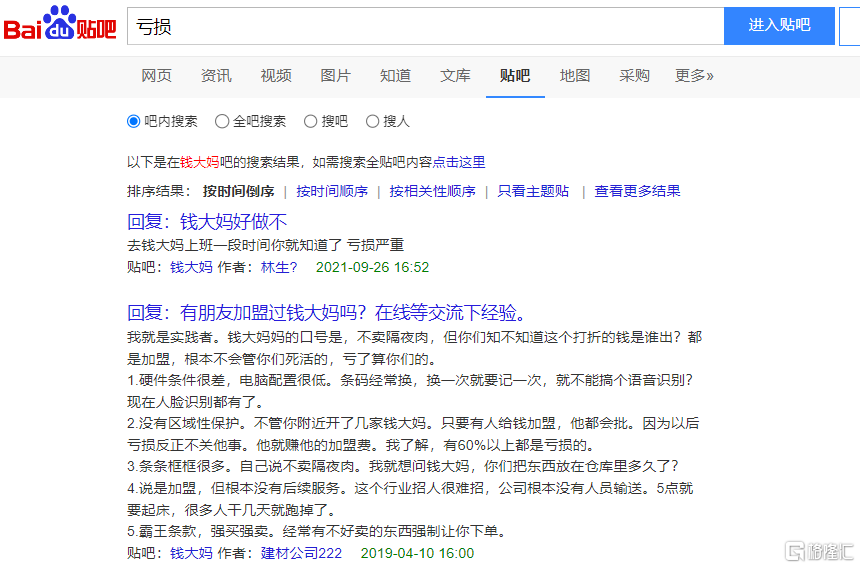Open the 视频 search tab
This screenshot has width=860, height=568.
click(x=276, y=76)
